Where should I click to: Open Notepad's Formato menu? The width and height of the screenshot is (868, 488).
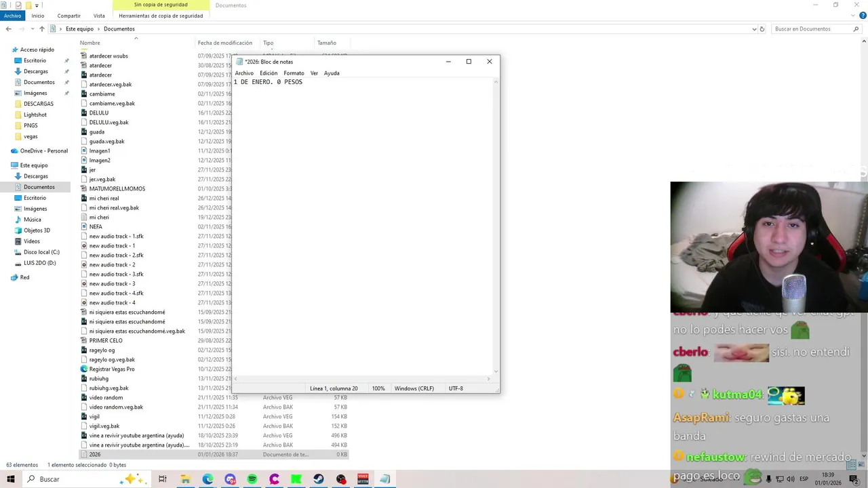[294, 73]
